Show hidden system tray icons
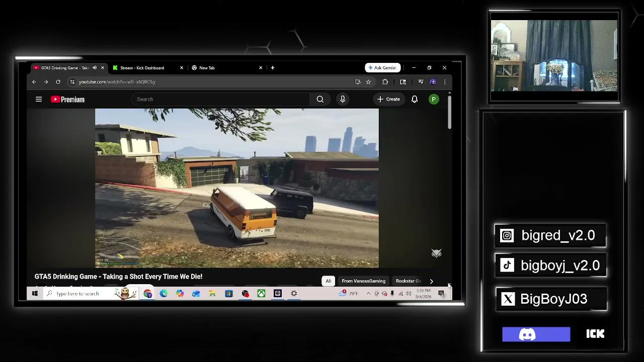 pyautogui.click(x=368, y=294)
